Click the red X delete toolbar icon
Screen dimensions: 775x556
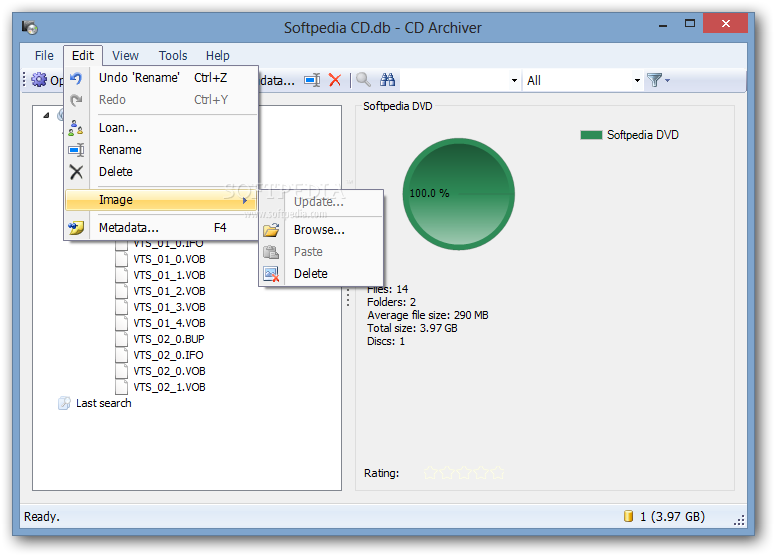click(335, 80)
